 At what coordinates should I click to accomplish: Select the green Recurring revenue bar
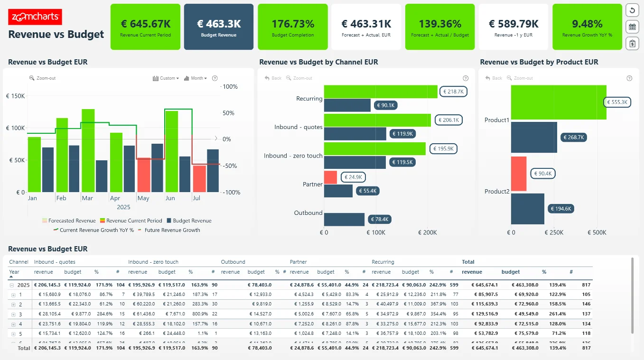[x=380, y=92]
